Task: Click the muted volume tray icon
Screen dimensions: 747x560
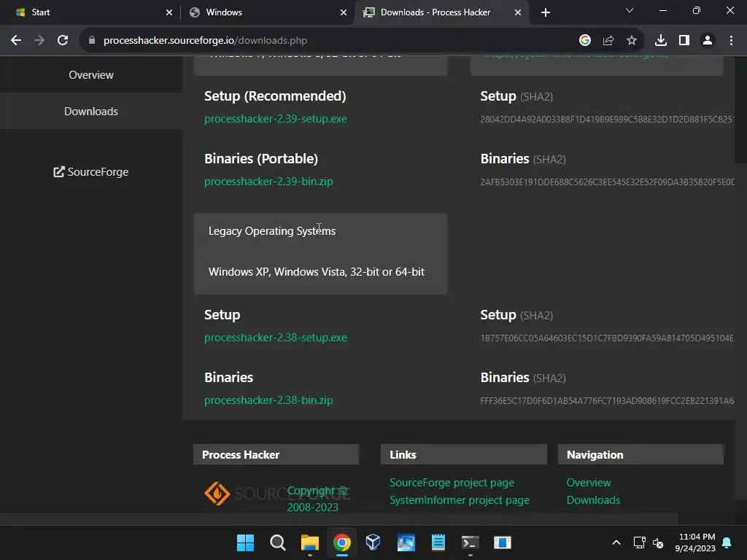Action: click(658, 542)
